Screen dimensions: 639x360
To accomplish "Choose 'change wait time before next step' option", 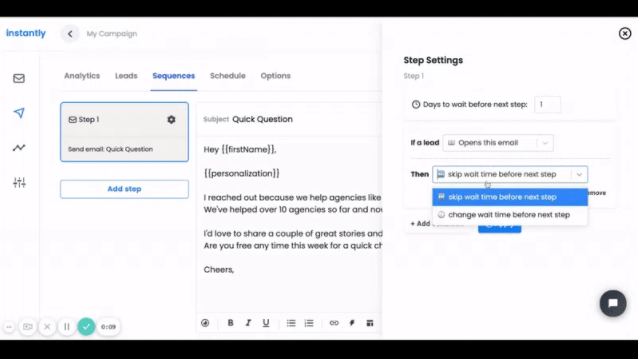I will [510, 214].
